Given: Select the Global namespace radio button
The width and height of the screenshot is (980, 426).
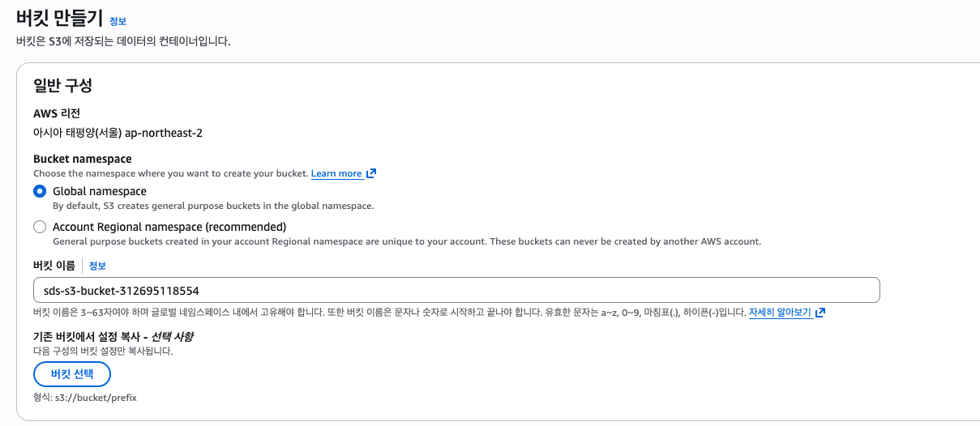Looking at the screenshot, I should (40, 192).
